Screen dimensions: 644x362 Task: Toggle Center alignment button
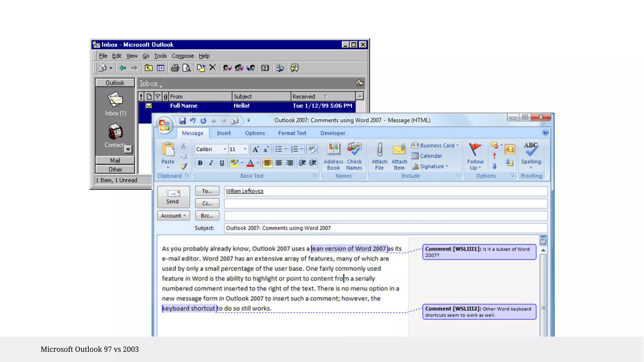(x=279, y=163)
